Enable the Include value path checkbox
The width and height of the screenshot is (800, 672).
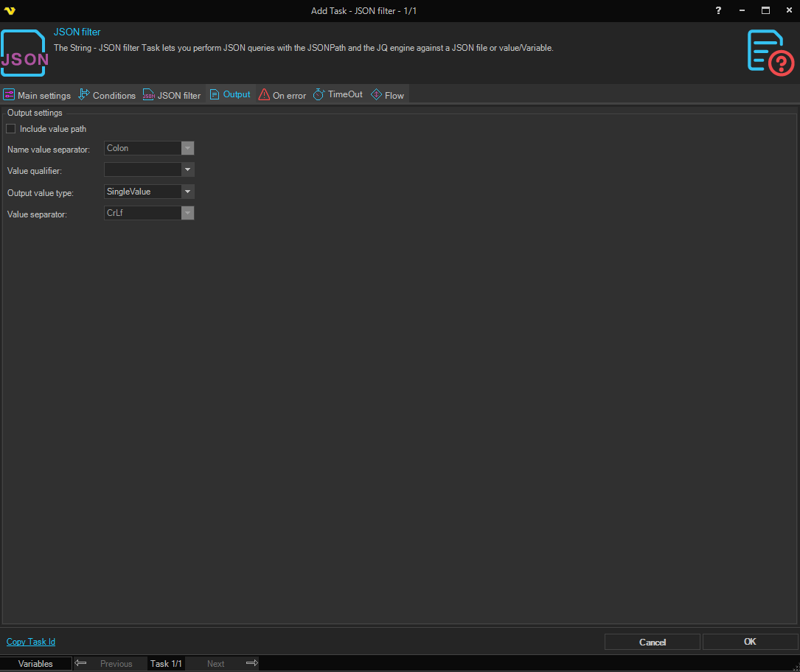[x=11, y=129]
